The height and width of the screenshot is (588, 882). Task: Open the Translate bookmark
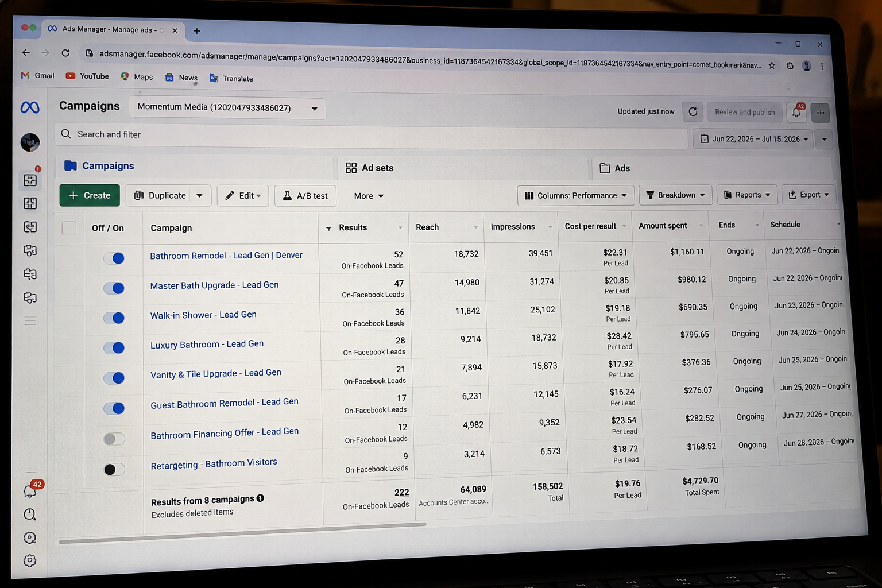[x=231, y=78]
